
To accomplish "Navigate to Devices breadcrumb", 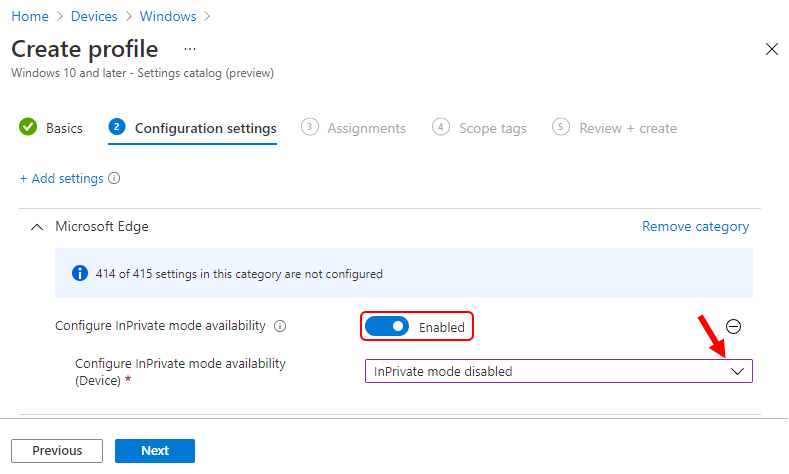I will (x=94, y=16).
